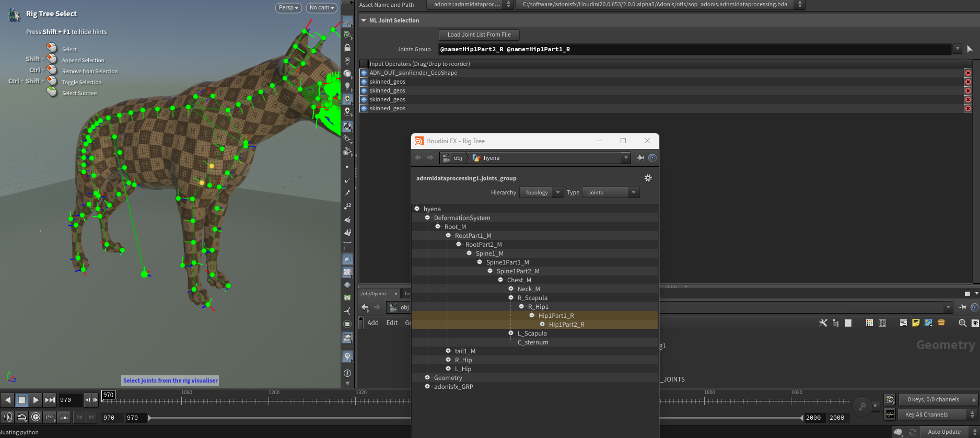Screen dimensions: 980x438
Task: Open the Type Joints dropdown
Action: point(611,193)
